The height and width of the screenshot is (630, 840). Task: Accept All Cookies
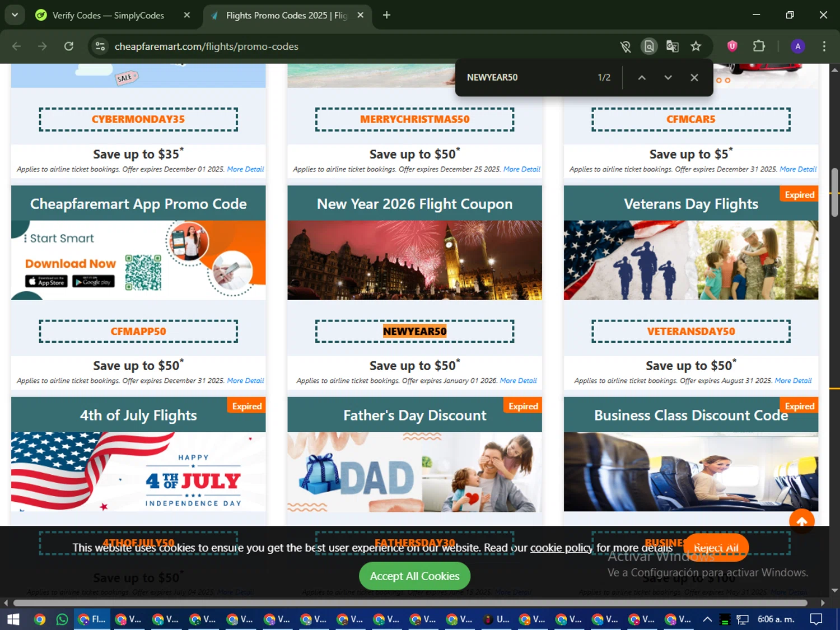(414, 576)
